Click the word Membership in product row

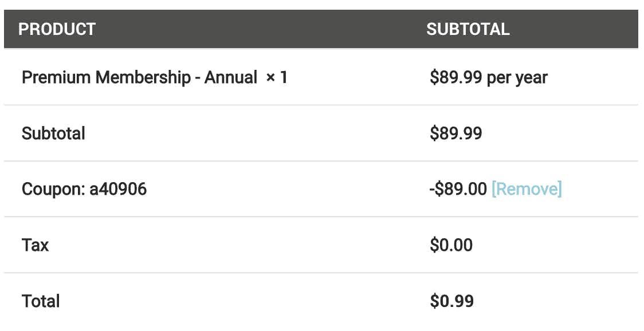click(143, 77)
